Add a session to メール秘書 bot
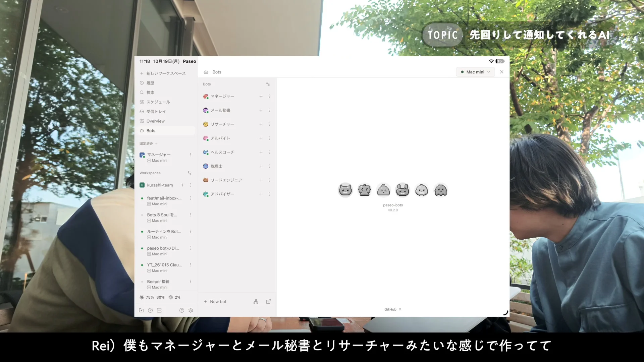The height and width of the screenshot is (362, 644). (261, 110)
